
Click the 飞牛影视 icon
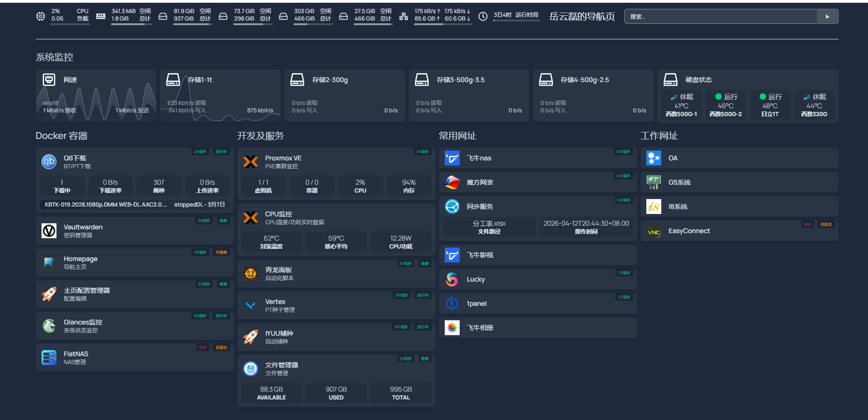coord(452,255)
